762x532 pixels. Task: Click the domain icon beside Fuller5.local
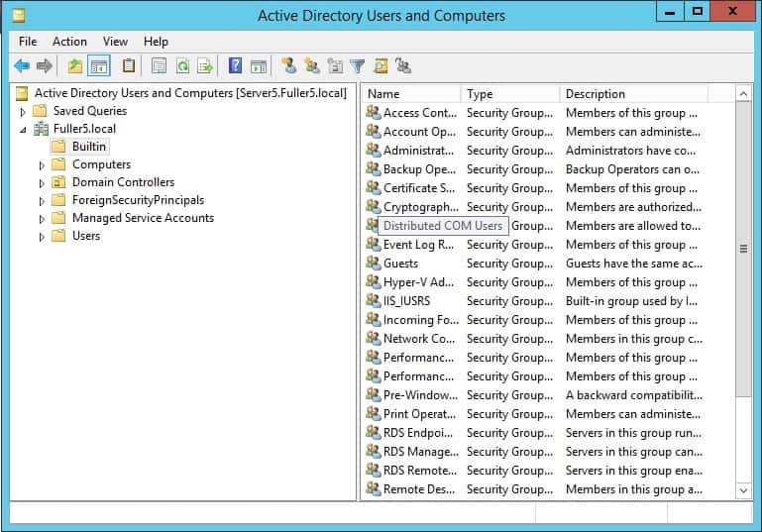point(42,129)
